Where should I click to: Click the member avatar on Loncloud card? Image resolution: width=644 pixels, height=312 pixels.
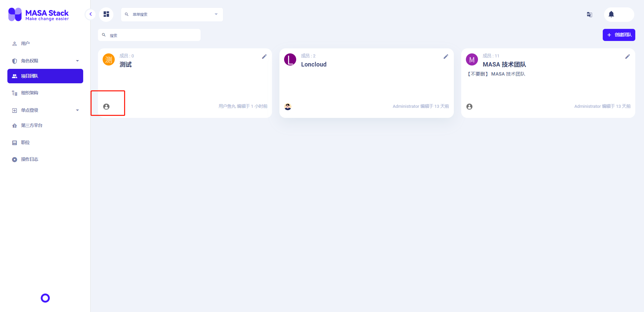click(x=288, y=106)
